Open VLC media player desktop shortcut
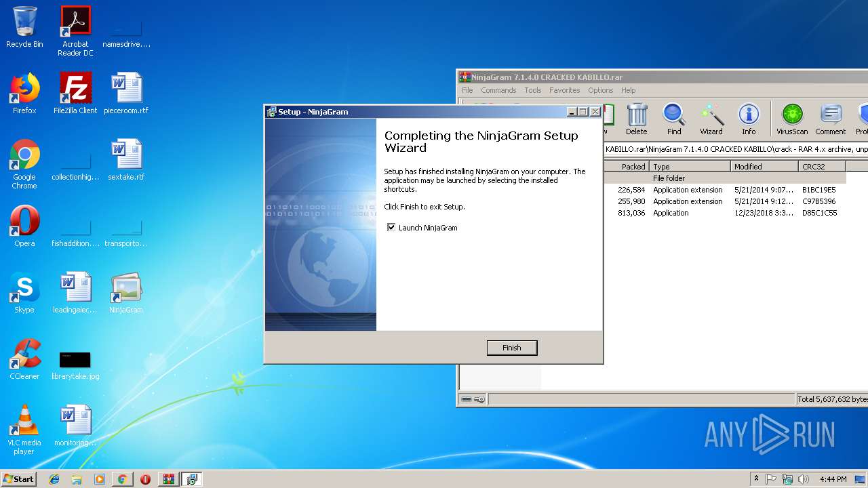The width and height of the screenshot is (868, 488). click(24, 430)
